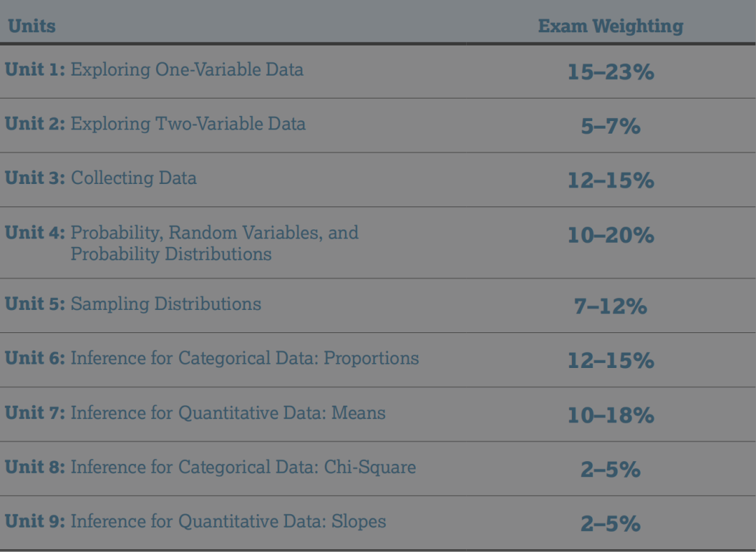
Task: Select Unit 1: Exploring One-Variable Data
Action: point(154,70)
